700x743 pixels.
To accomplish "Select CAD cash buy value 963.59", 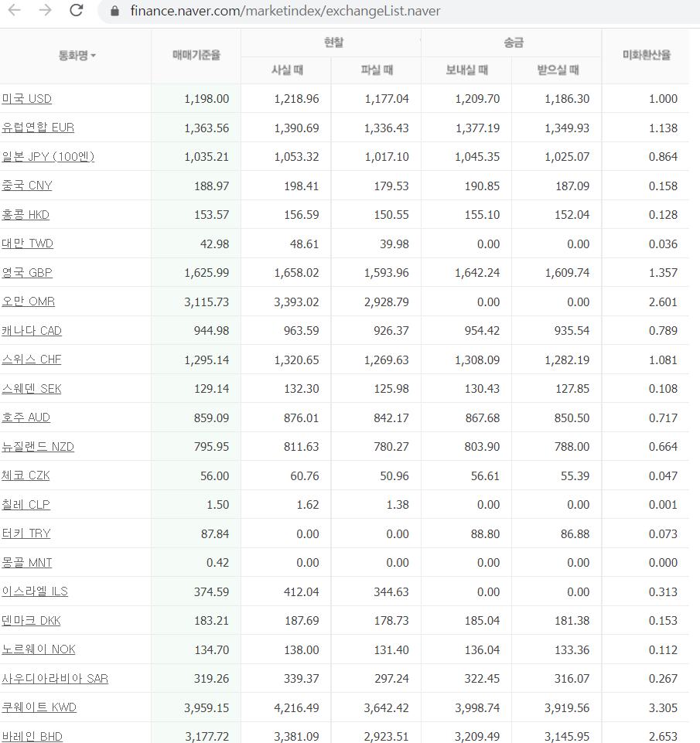I will coord(302,331).
